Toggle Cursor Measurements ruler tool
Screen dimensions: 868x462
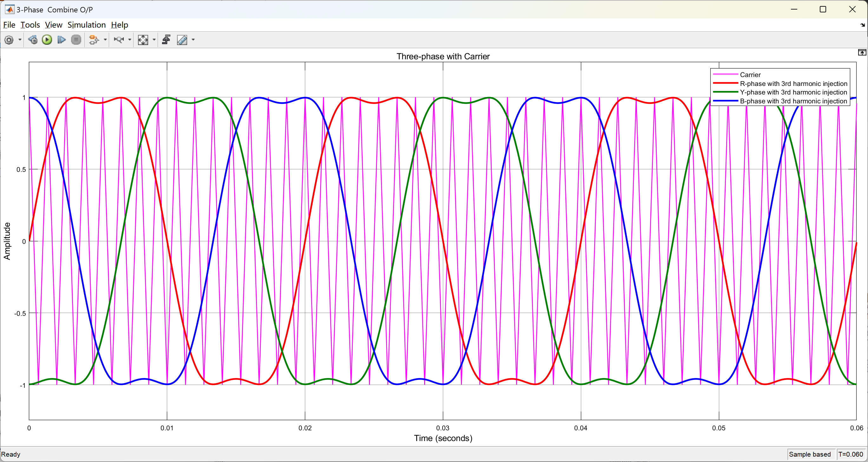[182, 40]
